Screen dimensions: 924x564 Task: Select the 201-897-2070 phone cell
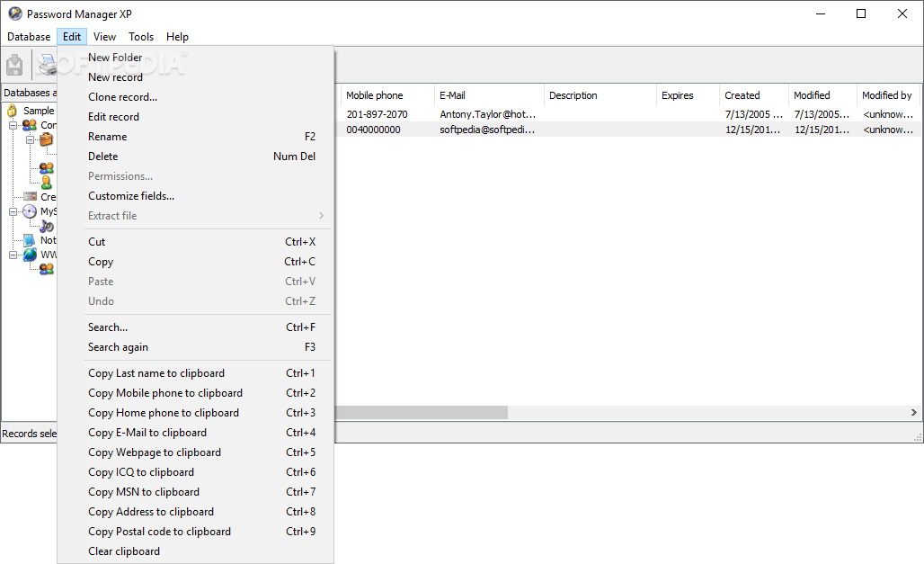click(x=378, y=114)
